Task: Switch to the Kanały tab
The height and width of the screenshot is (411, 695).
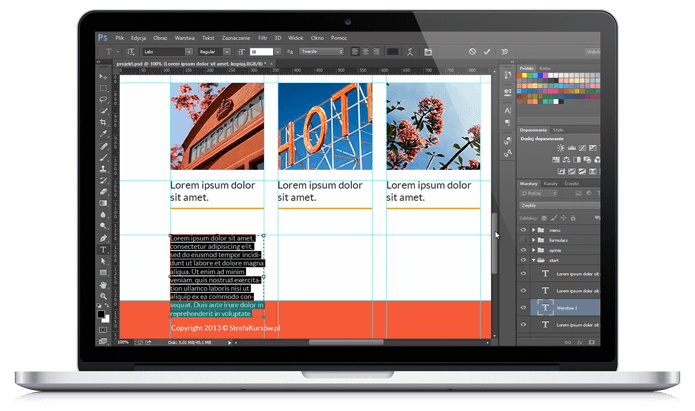Action: (550, 184)
